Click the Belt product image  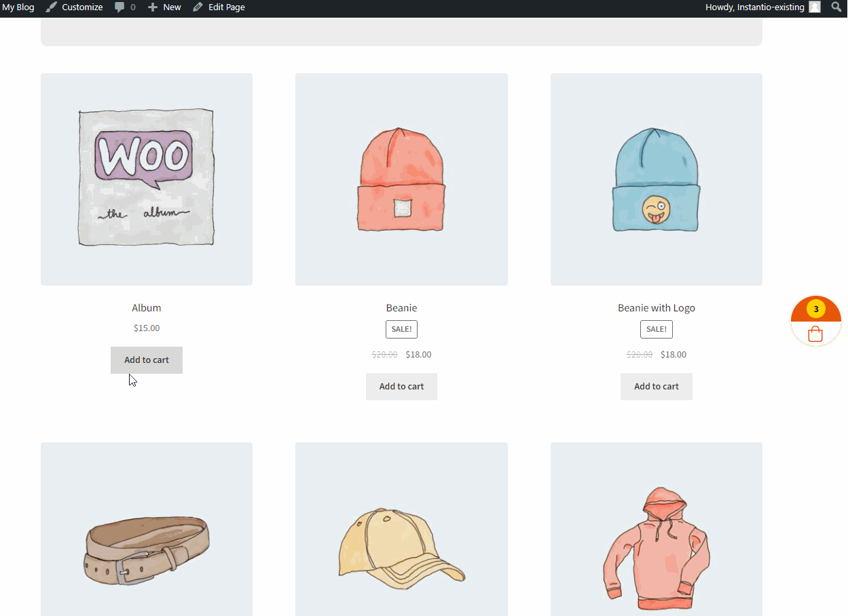(147, 529)
